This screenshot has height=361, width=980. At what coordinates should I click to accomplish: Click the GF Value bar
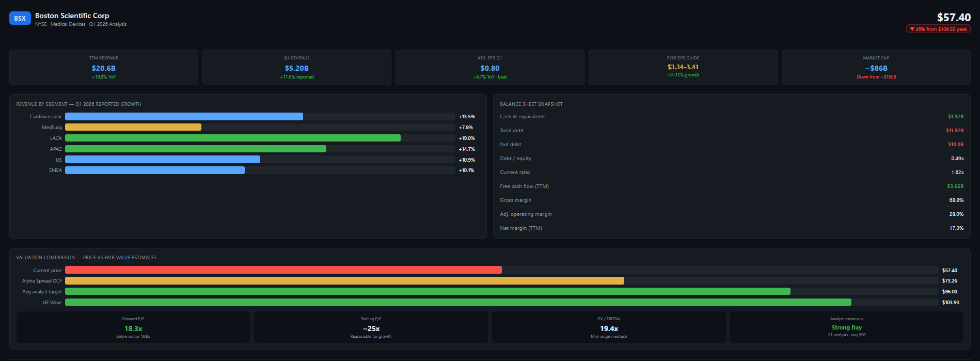coord(458,302)
